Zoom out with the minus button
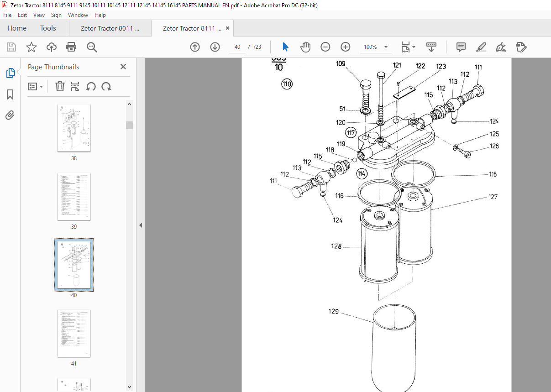 coord(325,47)
